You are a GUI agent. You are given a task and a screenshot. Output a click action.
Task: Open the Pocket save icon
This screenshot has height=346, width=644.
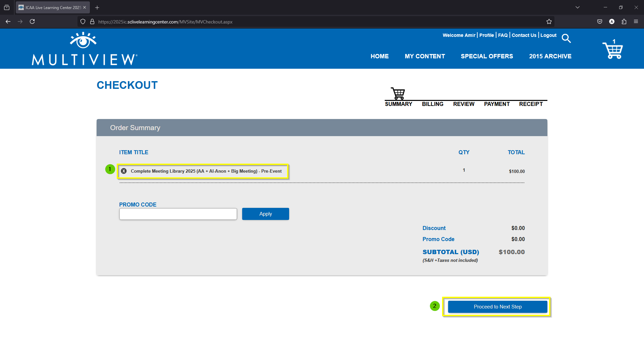[x=600, y=21]
